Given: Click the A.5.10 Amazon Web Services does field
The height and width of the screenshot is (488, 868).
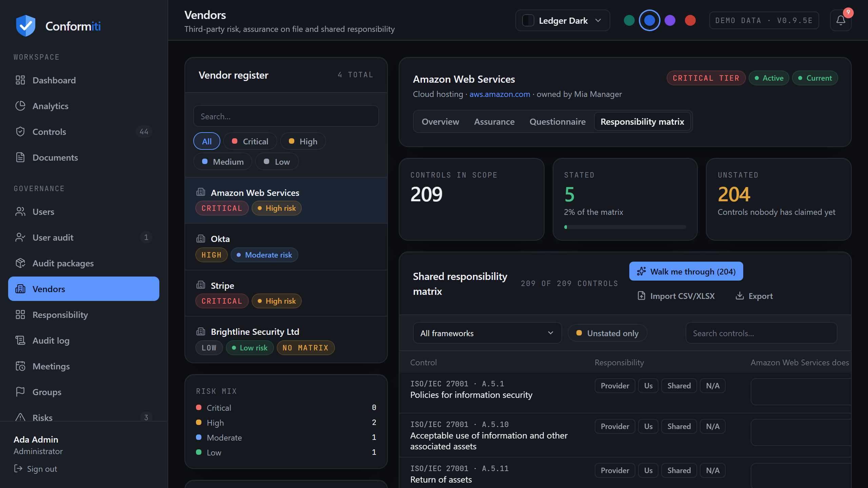Looking at the screenshot, I should tap(801, 432).
